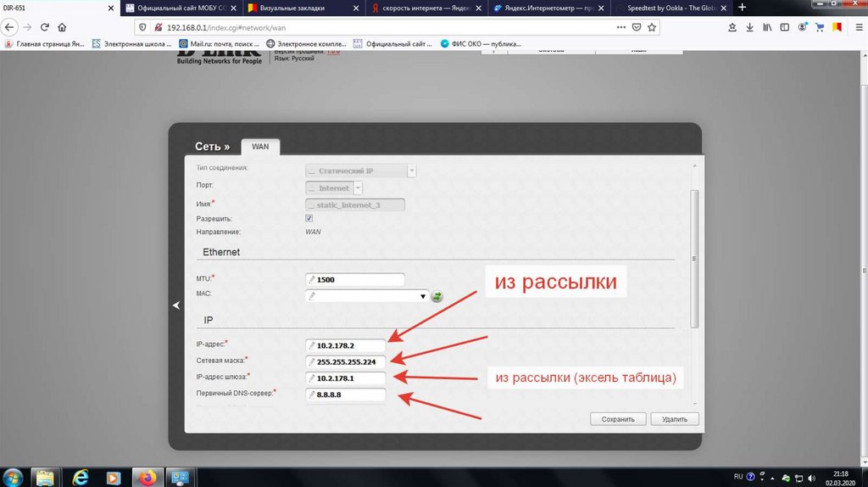
Task: Expand the Порт dropdown showing Internet
Action: 359,188
